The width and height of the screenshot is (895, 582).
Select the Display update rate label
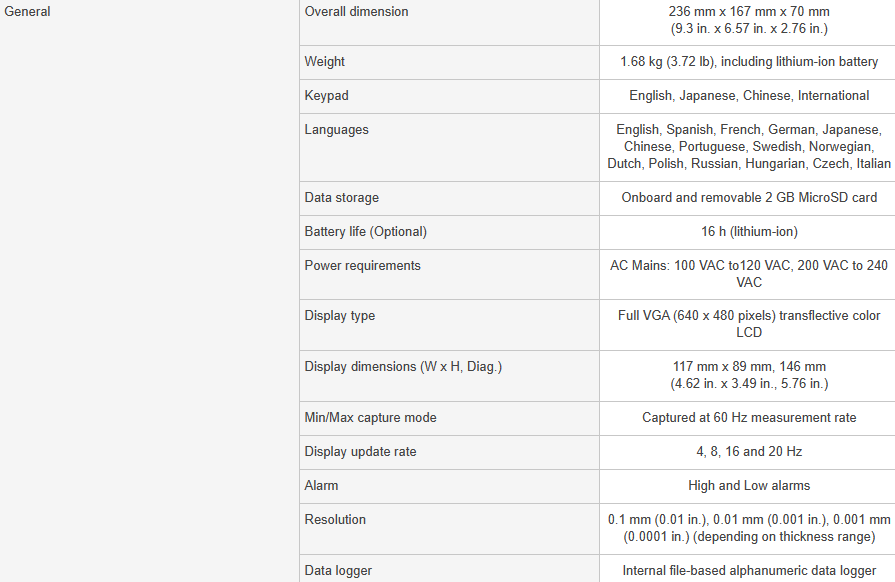[360, 451]
